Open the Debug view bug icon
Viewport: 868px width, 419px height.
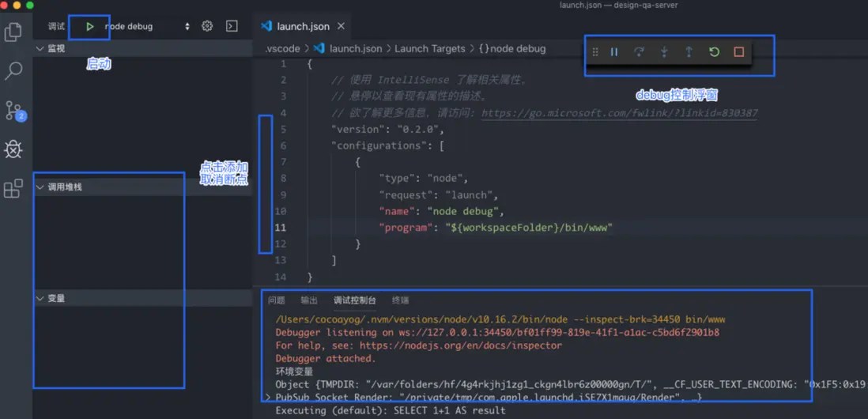click(x=13, y=149)
